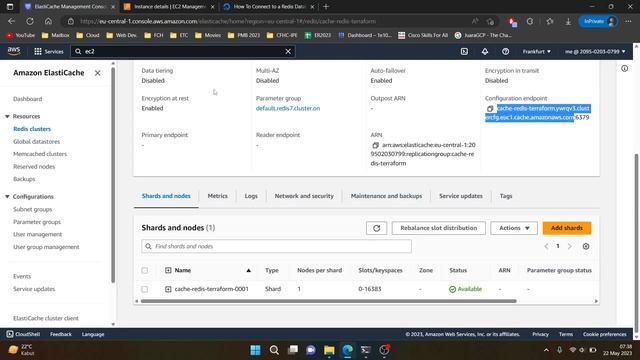Open taskbar Search
Viewport: 640px width, 360px height.
pyautogui.click(x=274, y=350)
